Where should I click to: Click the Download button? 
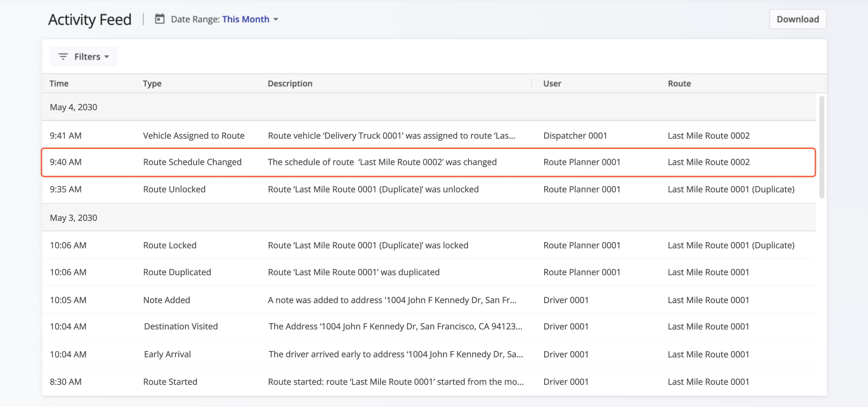click(x=798, y=19)
